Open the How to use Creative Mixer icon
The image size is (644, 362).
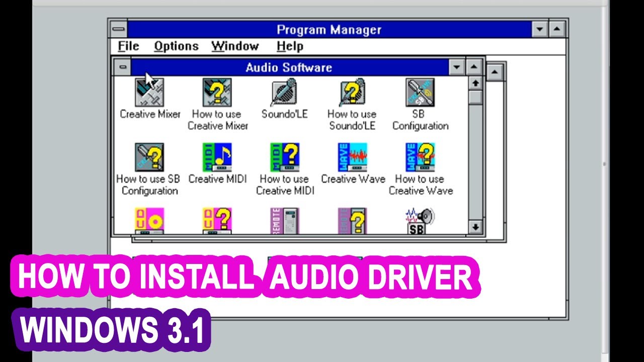click(217, 93)
